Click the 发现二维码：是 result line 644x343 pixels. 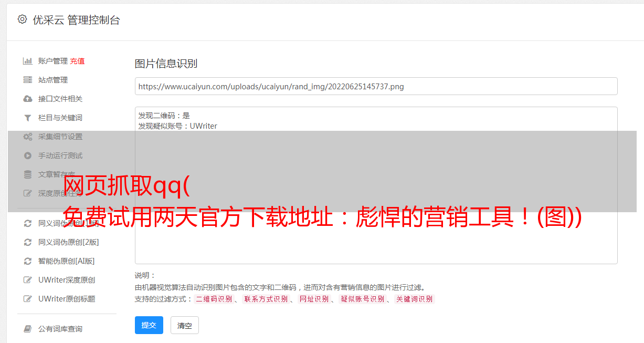click(x=164, y=116)
